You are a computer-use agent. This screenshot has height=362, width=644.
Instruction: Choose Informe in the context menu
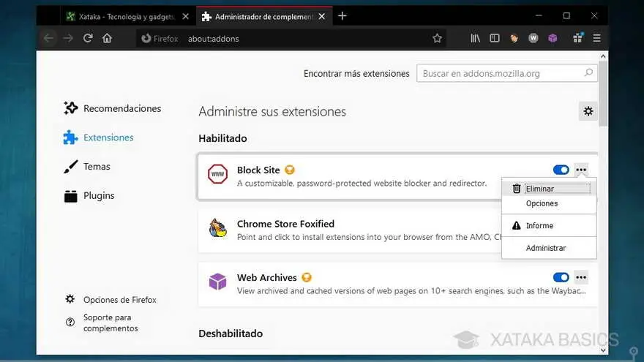[x=549, y=226]
